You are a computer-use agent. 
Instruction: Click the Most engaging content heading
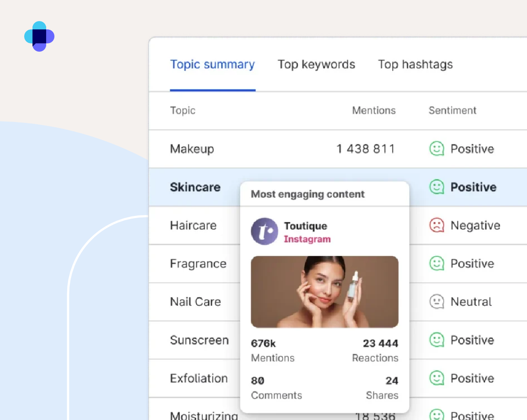pyautogui.click(x=308, y=194)
